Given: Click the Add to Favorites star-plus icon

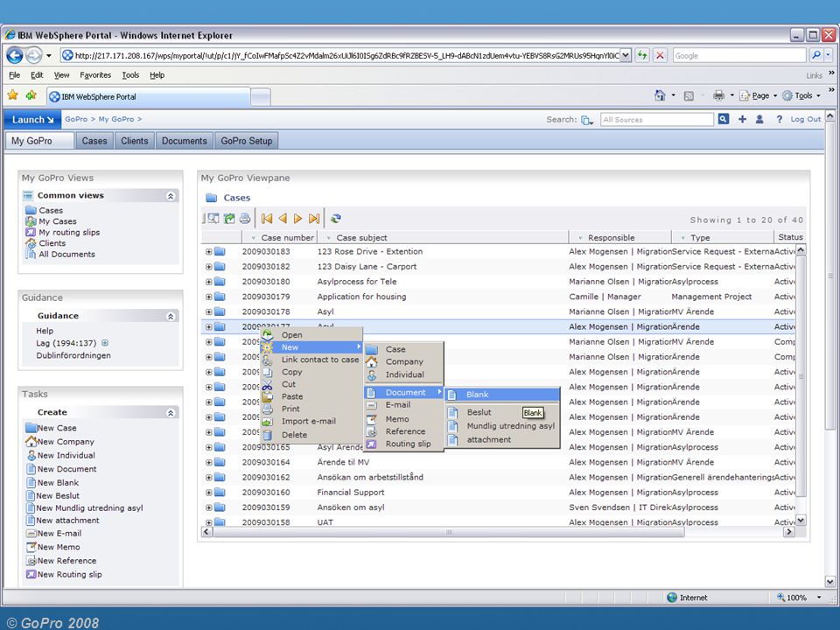Looking at the screenshot, I should pyautogui.click(x=31, y=95).
